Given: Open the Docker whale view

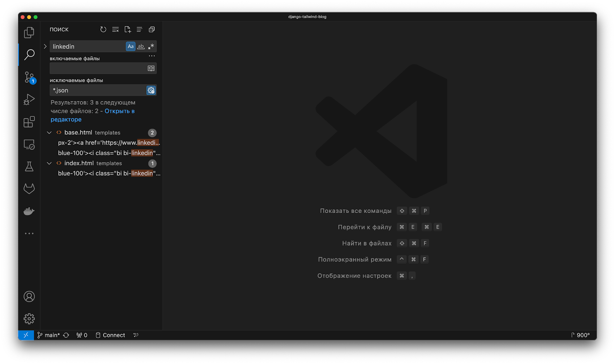Looking at the screenshot, I should click(x=29, y=211).
